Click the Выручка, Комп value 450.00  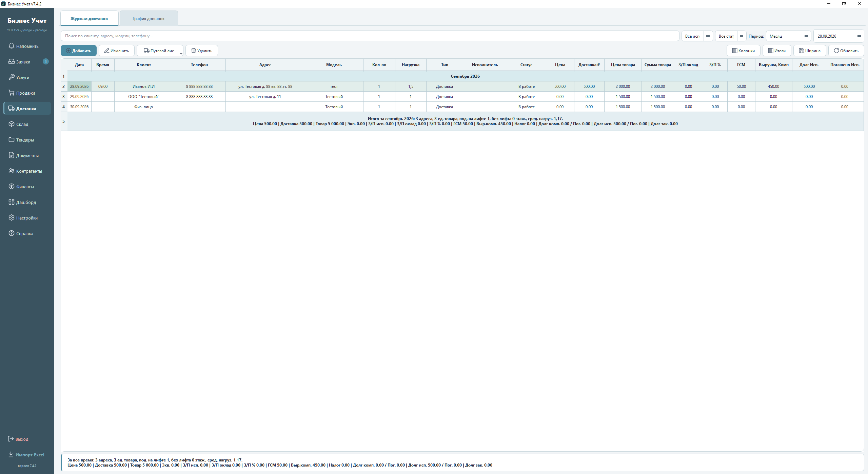(x=773, y=87)
